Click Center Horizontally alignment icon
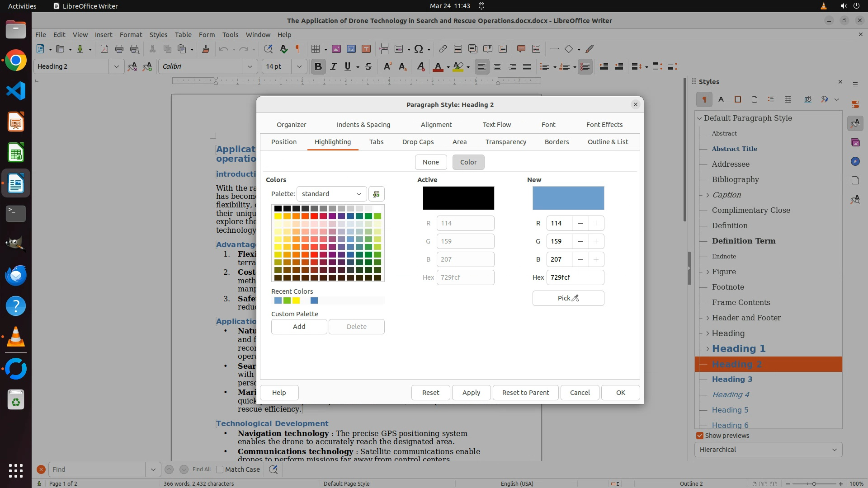Image resolution: width=868 pixels, height=488 pixels. (497, 66)
